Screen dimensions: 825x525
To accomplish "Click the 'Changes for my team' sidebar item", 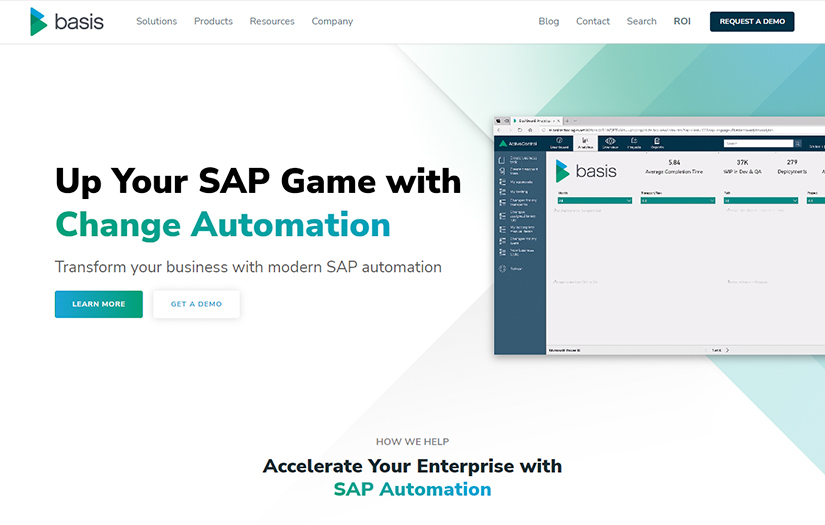I will tap(518, 240).
